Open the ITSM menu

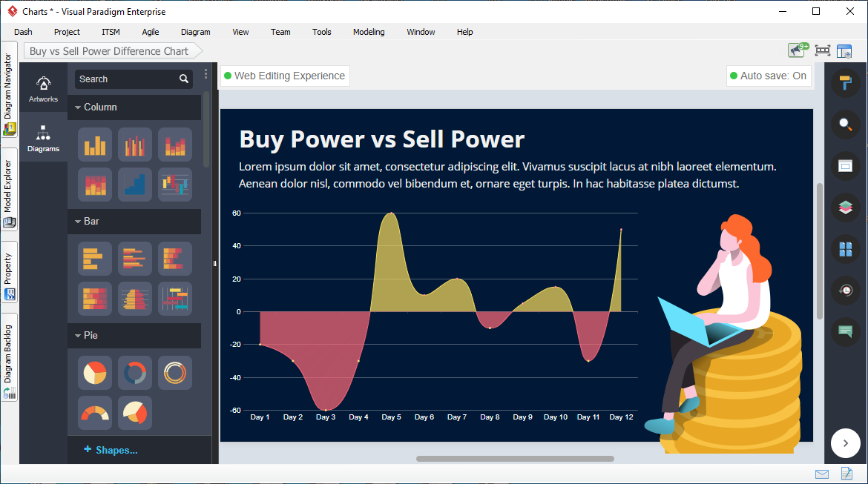coord(111,32)
